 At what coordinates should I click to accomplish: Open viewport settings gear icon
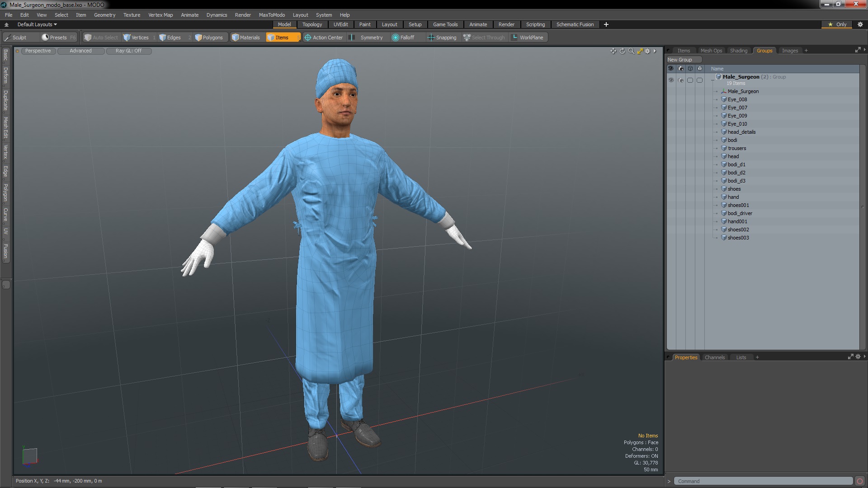tap(647, 51)
